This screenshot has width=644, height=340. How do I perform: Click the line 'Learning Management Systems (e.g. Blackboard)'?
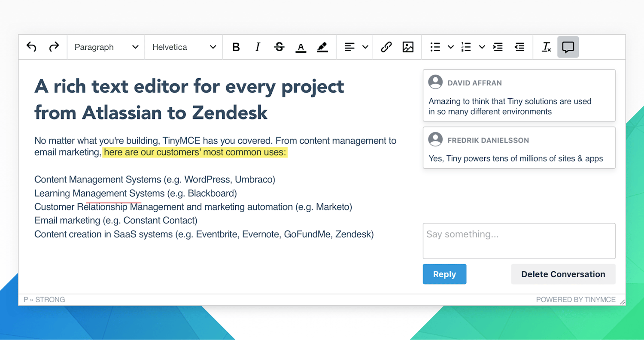(x=136, y=193)
